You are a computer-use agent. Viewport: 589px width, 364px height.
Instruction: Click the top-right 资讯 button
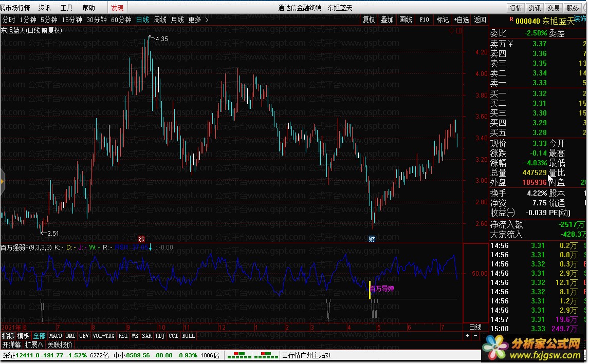pyautogui.click(x=535, y=8)
